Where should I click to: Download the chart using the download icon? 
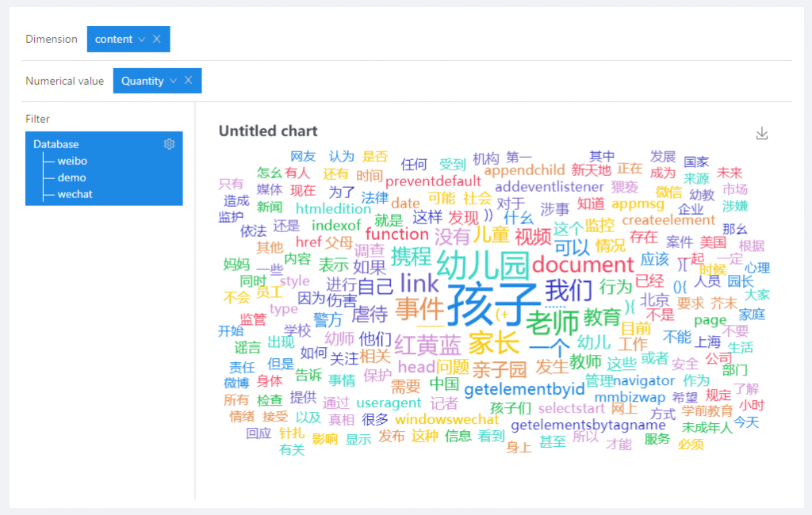tap(762, 133)
